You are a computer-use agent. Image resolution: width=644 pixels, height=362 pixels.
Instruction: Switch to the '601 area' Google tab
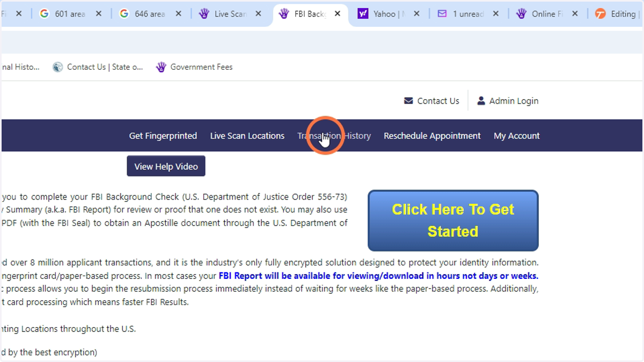tap(70, 14)
